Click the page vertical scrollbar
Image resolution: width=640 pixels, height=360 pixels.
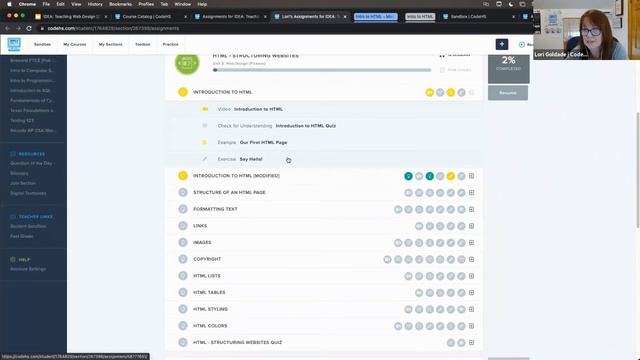(638, 169)
